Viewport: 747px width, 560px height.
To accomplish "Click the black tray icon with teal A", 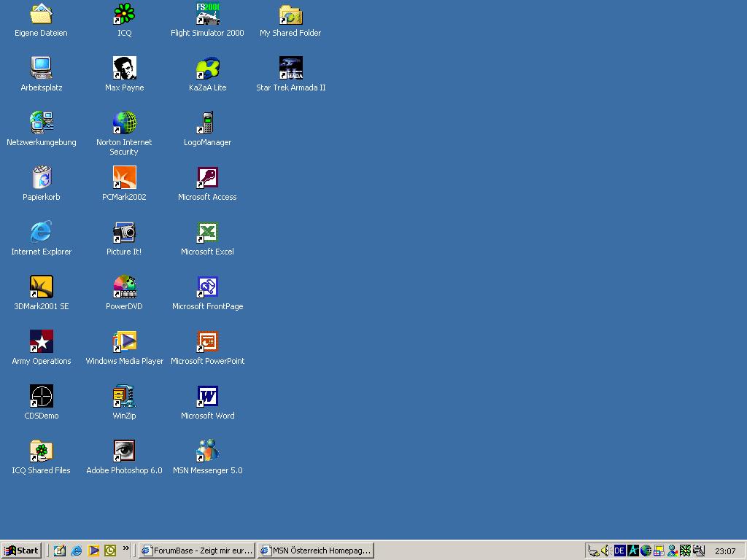I will [x=632, y=551].
